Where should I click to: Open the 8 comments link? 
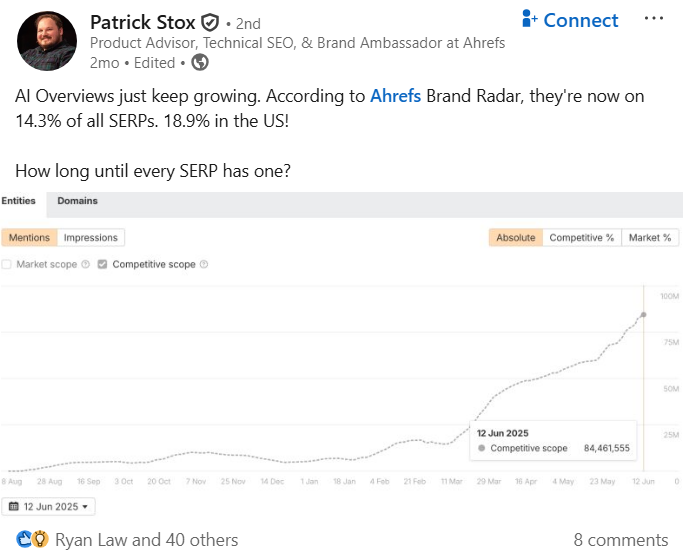point(621,540)
